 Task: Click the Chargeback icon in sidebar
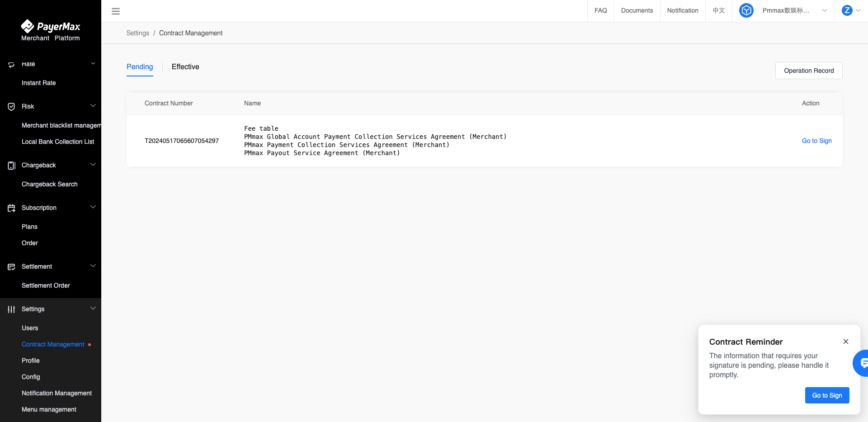[11, 166]
